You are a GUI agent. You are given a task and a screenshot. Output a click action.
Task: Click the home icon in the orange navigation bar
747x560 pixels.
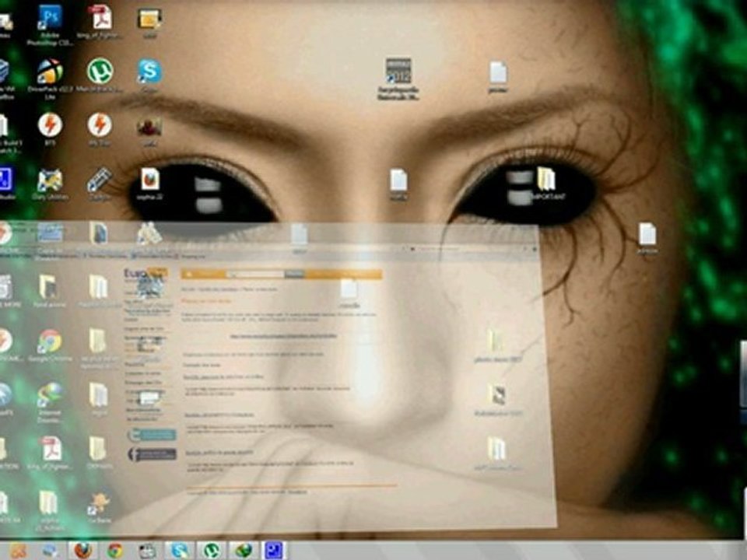(x=188, y=275)
